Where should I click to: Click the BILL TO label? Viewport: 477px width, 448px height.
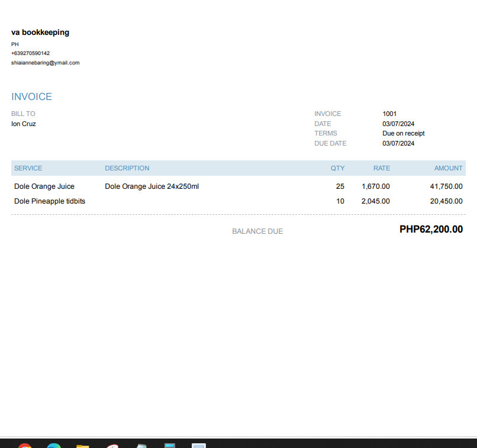point(23,114)
